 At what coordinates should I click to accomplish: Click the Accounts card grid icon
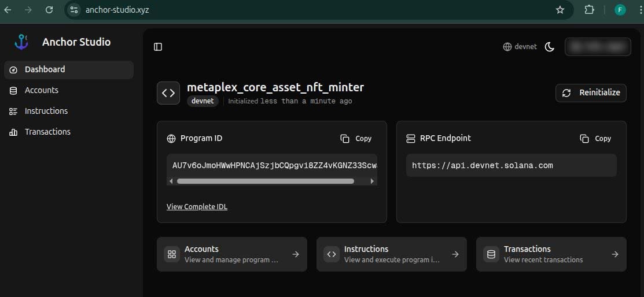[x=172, y=254]
